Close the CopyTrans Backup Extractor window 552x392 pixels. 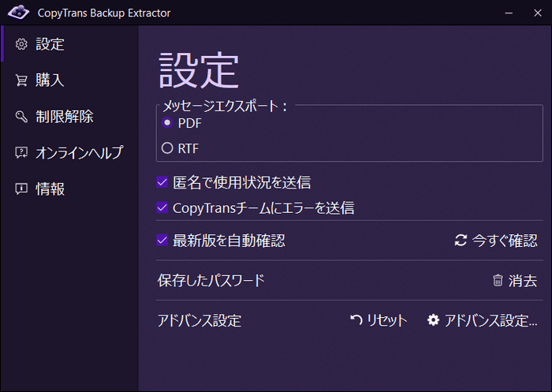coord(538,13)
